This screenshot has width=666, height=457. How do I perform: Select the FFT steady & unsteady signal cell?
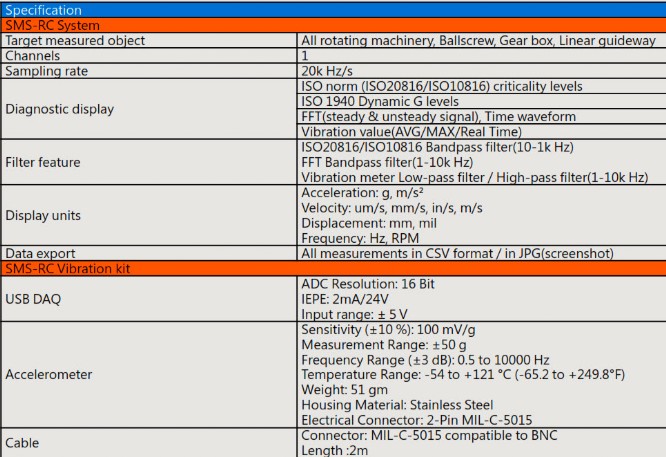coord(482,116)
